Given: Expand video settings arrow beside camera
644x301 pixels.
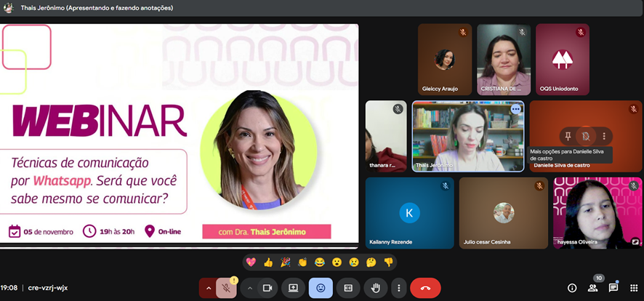Looking at the screenshot, I should tap(249, 288).
